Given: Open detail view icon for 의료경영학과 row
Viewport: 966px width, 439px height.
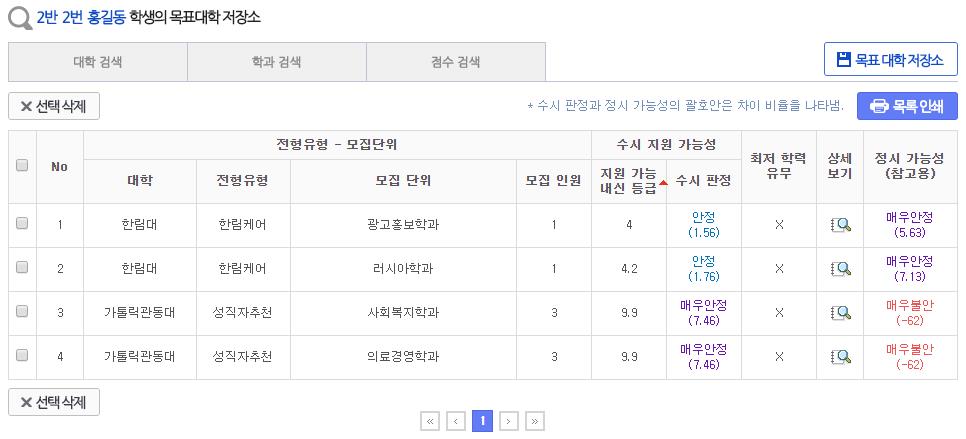Looking at the screenshot, I should 840,356.
